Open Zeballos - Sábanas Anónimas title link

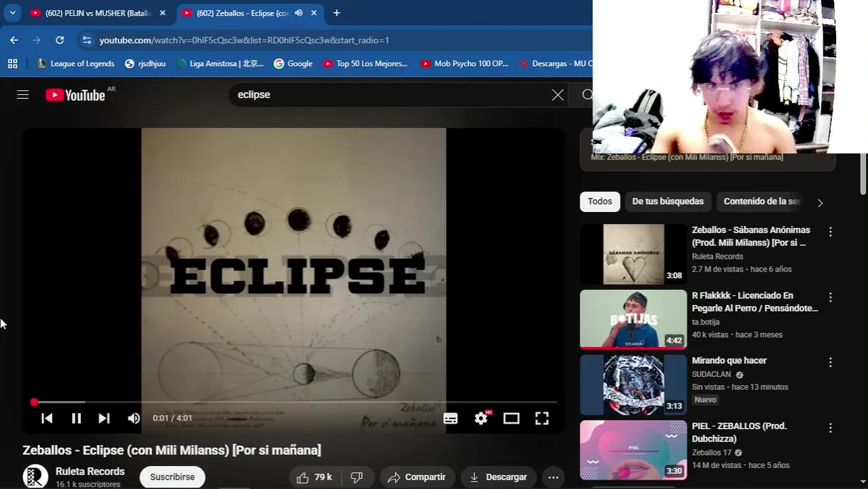coord(751,236)
